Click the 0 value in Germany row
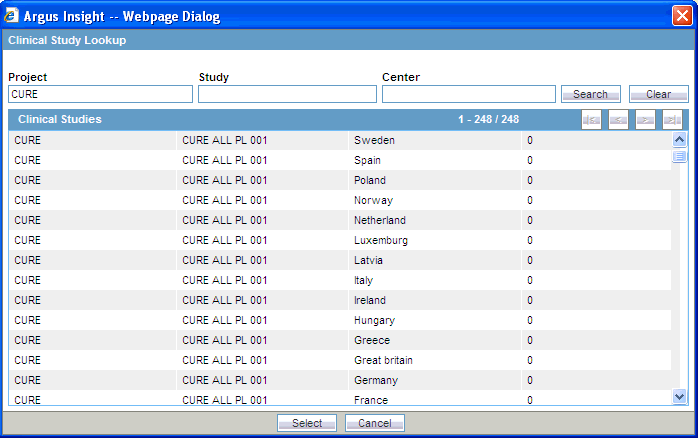The width and height of the screenshot is (698, 438). point(530,381)
